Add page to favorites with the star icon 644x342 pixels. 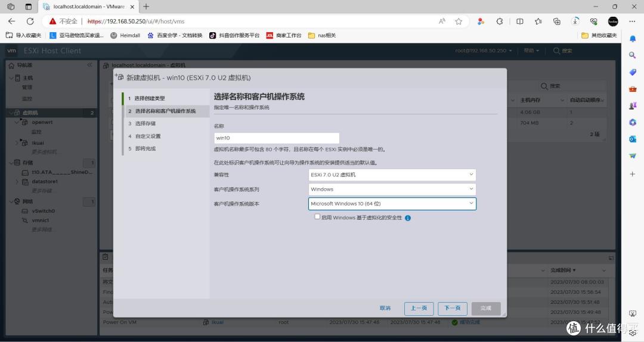click(459, 21)
